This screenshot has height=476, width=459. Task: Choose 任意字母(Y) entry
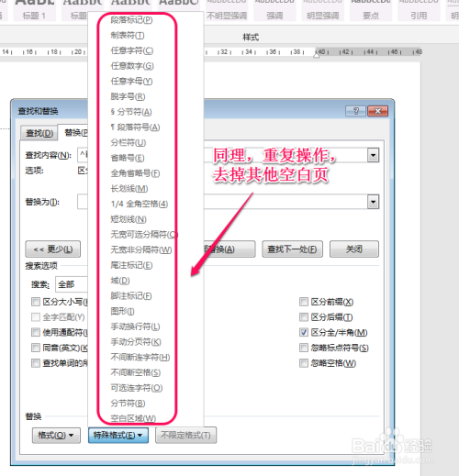pyautogui.click(x=131, y=82)
